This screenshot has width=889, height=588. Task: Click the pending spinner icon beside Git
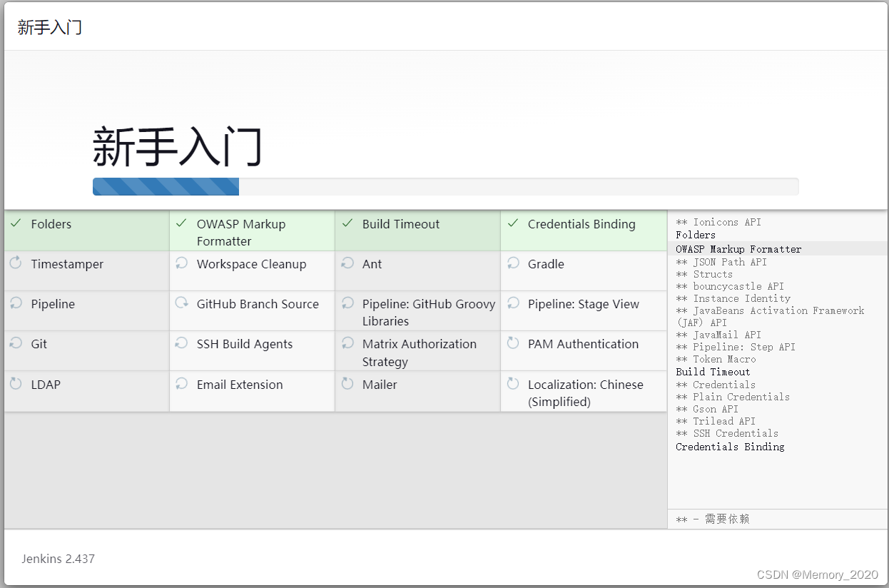pos(16,343)
